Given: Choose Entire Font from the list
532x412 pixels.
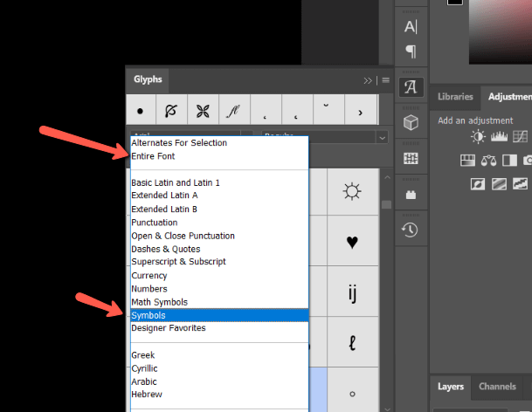Looking at the screenshot, I should click(x=153, y=156).
